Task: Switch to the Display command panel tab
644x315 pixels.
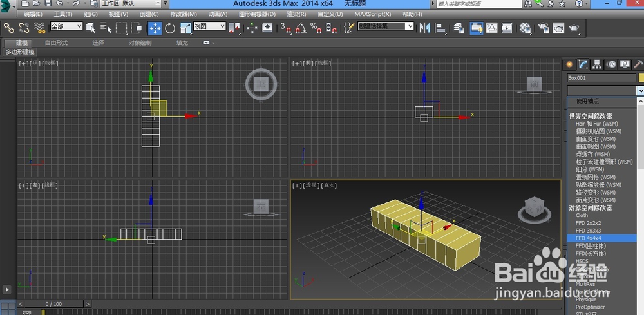Action: (x=625, y=64)
